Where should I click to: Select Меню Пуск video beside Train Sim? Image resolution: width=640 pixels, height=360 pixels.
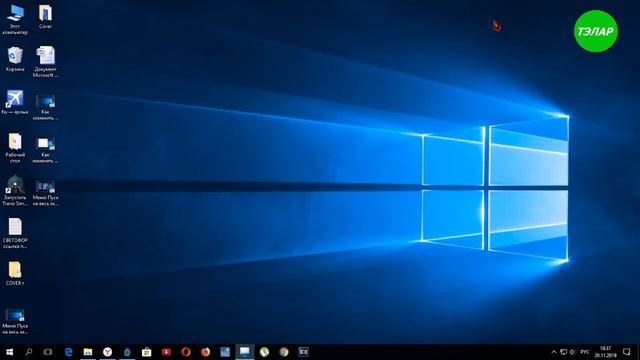coord(45,193)
